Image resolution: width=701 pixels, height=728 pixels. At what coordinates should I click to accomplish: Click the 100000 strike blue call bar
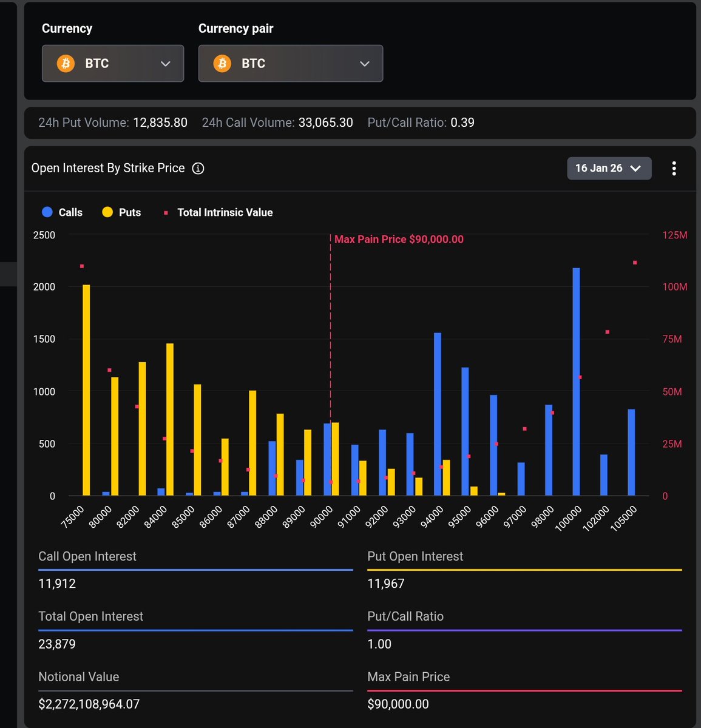point(576,382)
